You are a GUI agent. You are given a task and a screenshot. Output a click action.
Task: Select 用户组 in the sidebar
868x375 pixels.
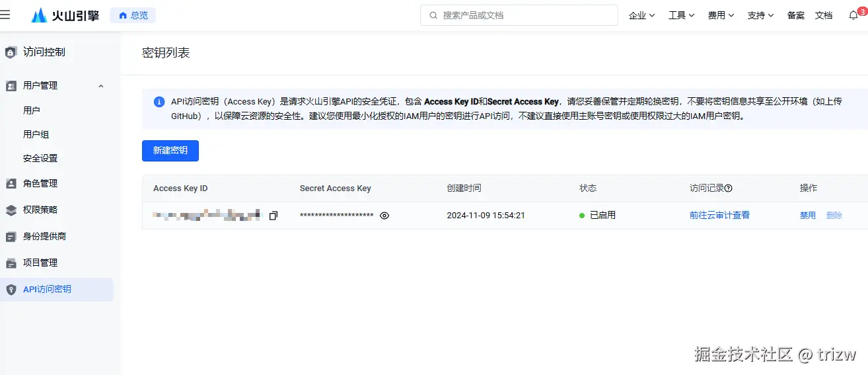(36, 134)
